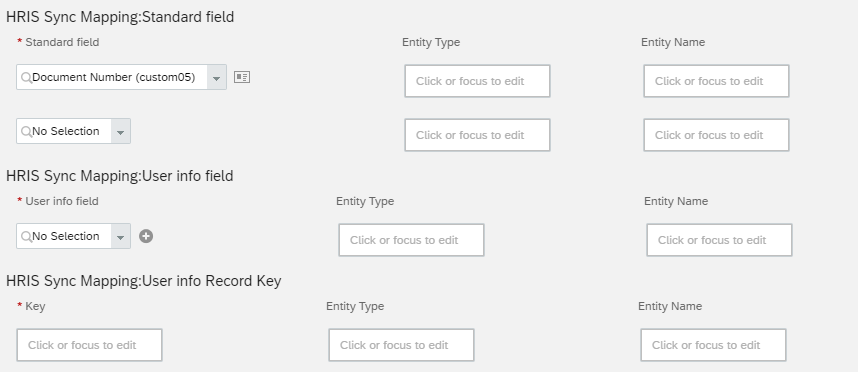Click magnifier in second Standard field No Selection box
The image size is (858, 372).
click(x=26, y=131)
